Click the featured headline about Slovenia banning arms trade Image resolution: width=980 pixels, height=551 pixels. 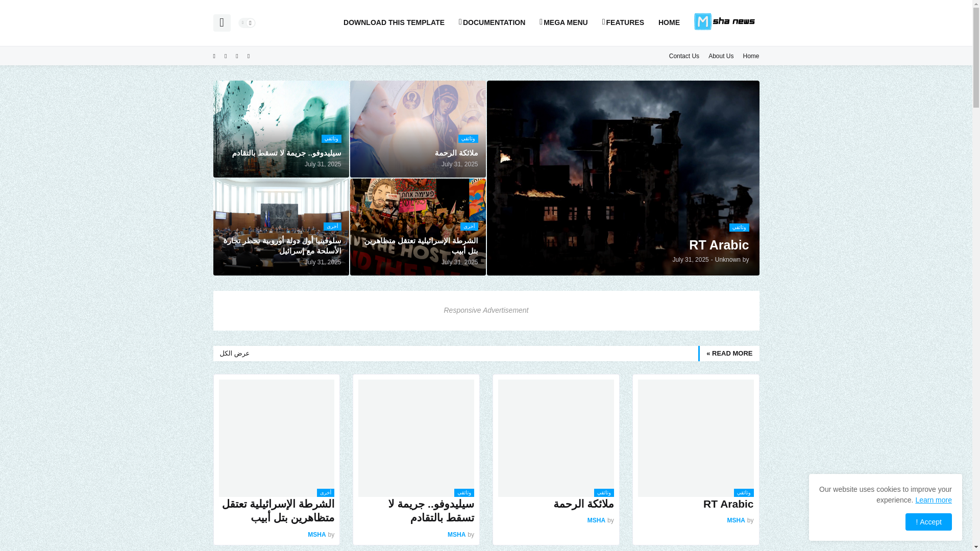pos(282,246)
